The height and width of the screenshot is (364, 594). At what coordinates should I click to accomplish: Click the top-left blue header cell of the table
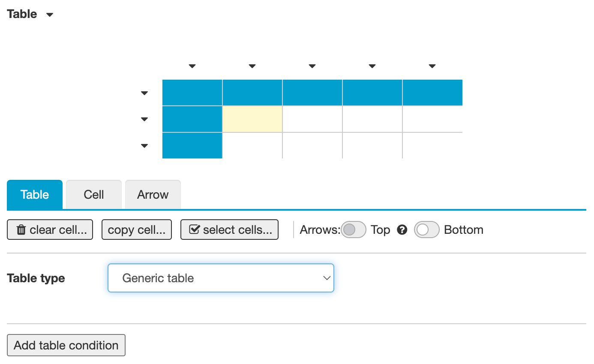tap(192, 92)
